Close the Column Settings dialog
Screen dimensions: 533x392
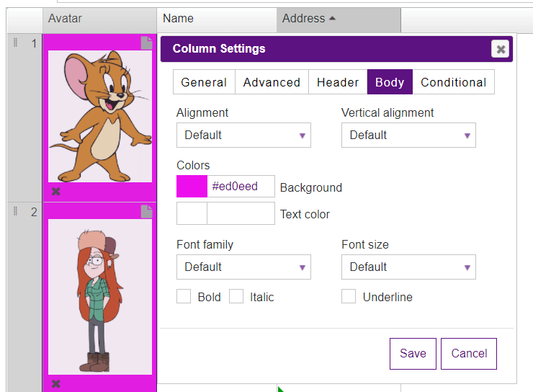coord(500,49)
